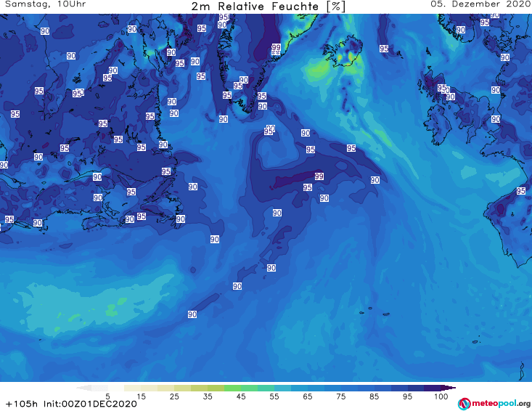
Task: Click the colorbar label '15'
Action: tap(141, 396)
